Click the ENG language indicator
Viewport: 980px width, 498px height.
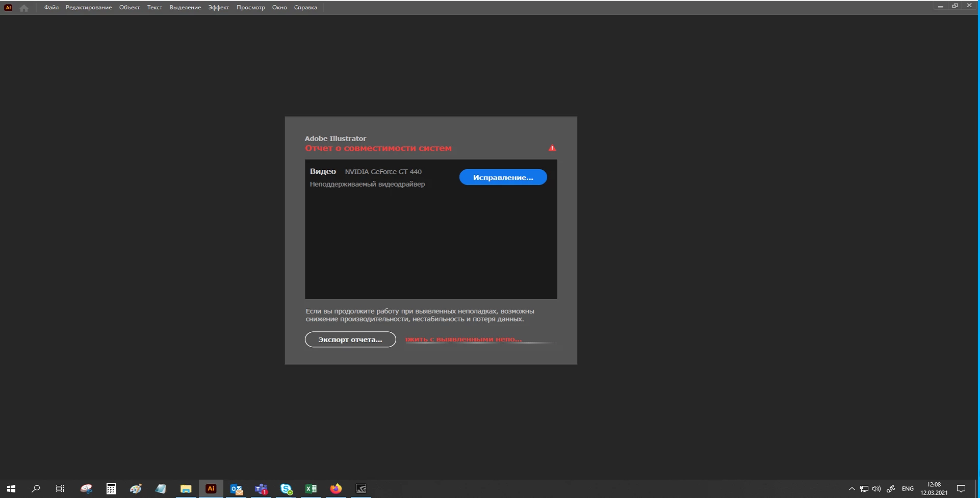pyautogui.click(x=908, y=489)
